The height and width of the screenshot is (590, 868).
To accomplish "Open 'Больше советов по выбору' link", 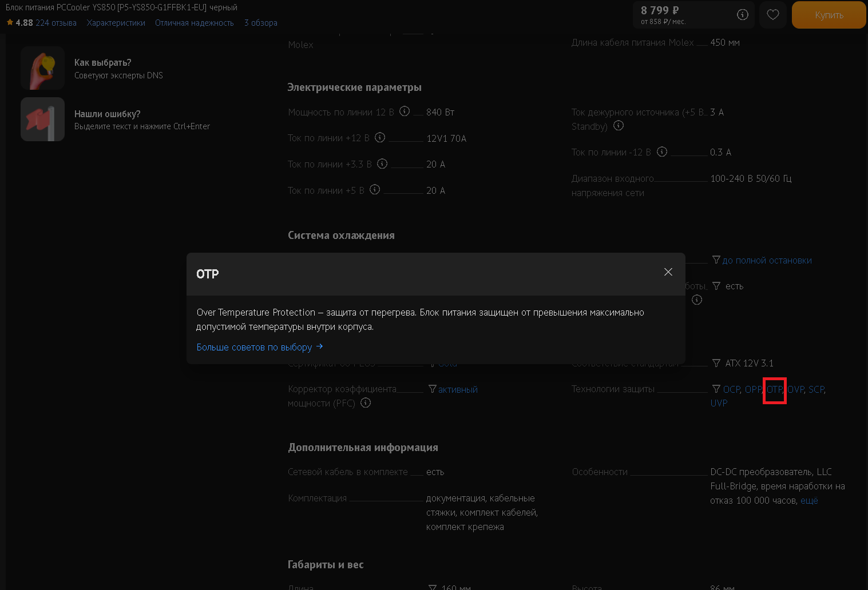I will pos(260,347).
